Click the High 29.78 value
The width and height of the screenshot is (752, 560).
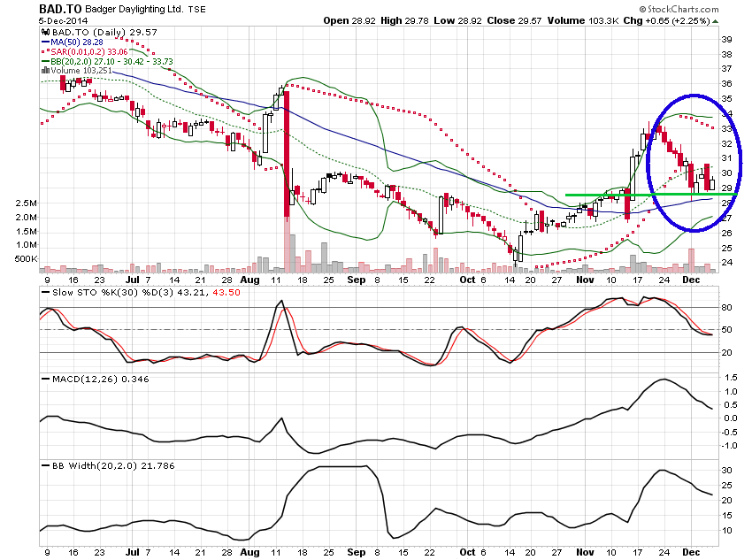(404, 20)
